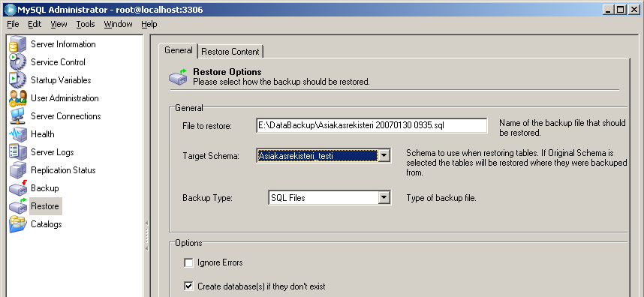Screen dimensions: 644x297
Task: Open the SQL Files combo box
Action: [330, 198]
